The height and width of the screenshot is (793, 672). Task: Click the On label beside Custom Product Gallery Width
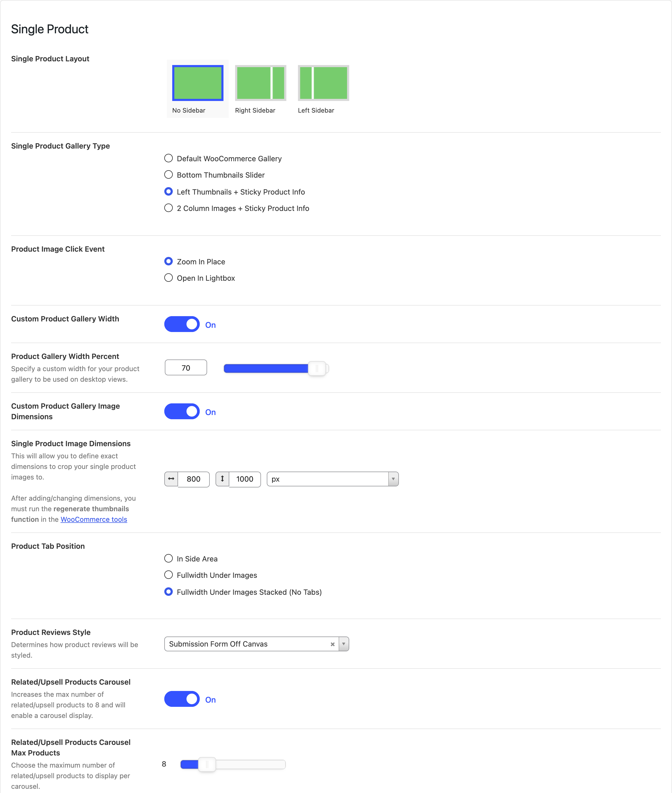click(x=210, y=325)
